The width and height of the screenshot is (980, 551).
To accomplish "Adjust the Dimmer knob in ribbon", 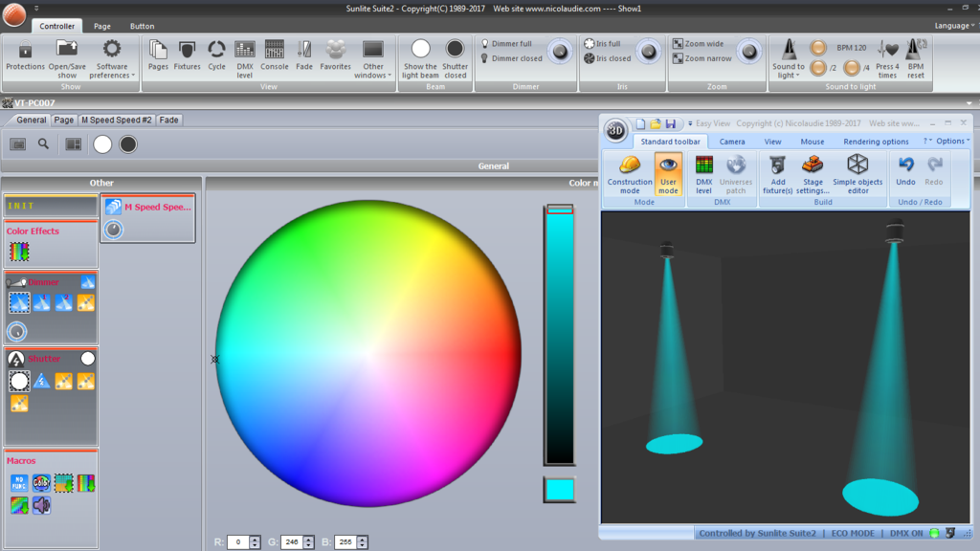I will click(559, 52).
